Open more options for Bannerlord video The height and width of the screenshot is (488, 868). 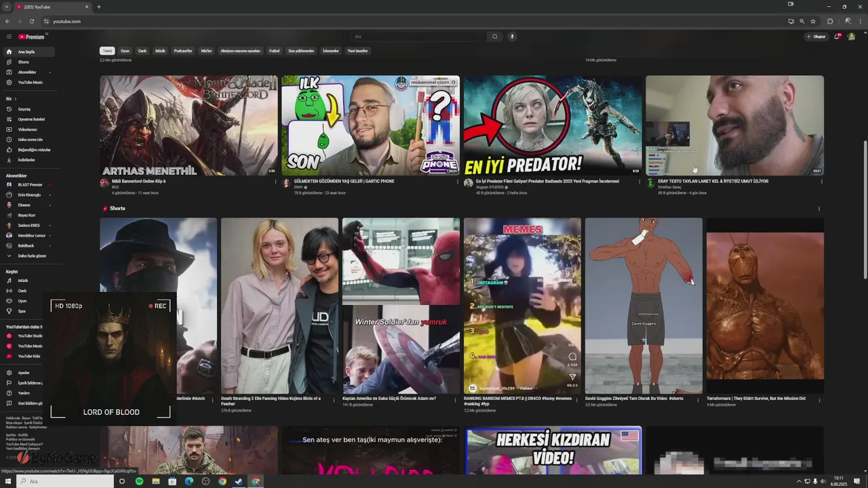point(275,182)
